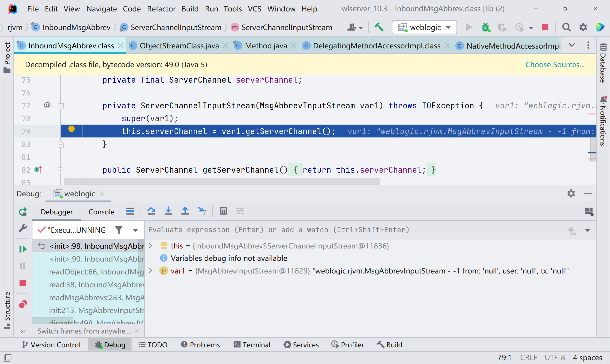The height and width of the screenshot is (364, 610).
Task: Click the View Breakpoints red circles icon
Action: (x=23, y=304)
